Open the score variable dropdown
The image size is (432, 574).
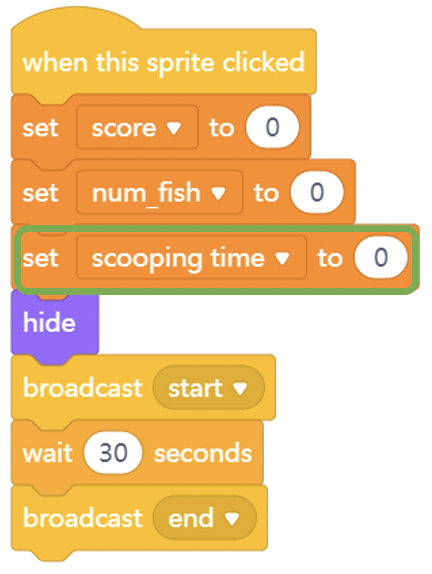pyautogui.click(x=137, y=127)
